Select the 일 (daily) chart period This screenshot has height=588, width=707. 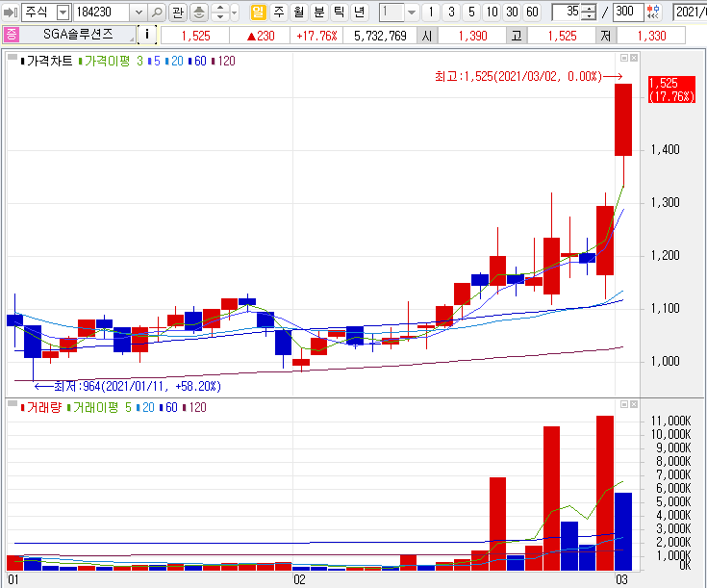click(x=258, y=12)
